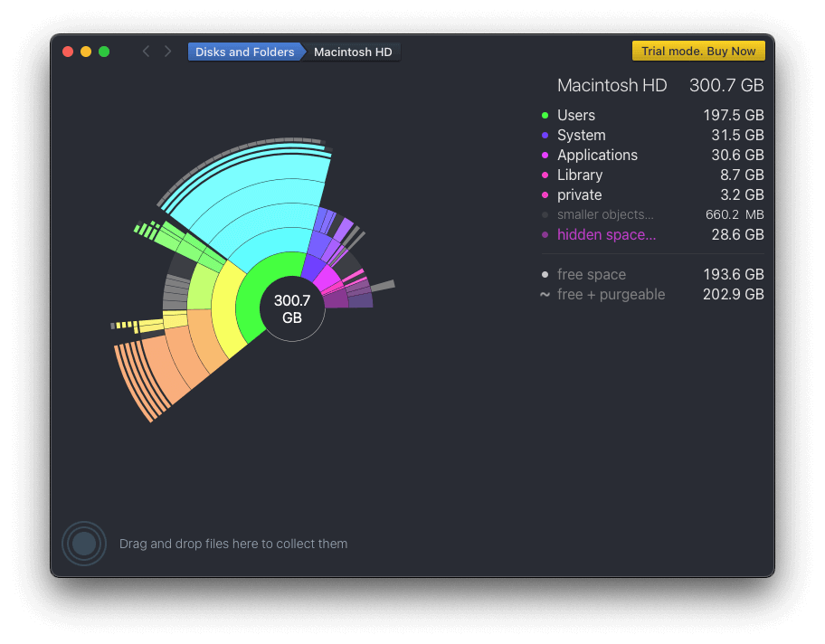Click the Drag and drop files hint text
This screenshot has height=644, width=825.
coord(233,544)
